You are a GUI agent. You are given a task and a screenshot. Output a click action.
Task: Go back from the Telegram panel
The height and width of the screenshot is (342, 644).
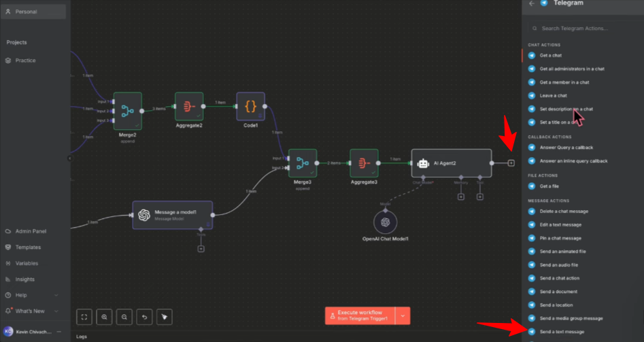click(x=531, y=3)
